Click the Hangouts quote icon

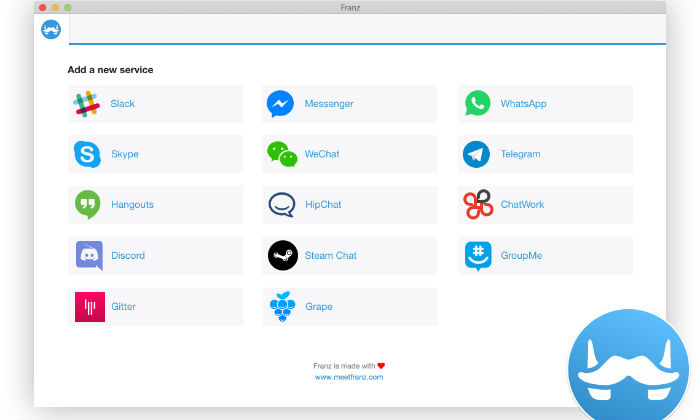pos(88,205)
